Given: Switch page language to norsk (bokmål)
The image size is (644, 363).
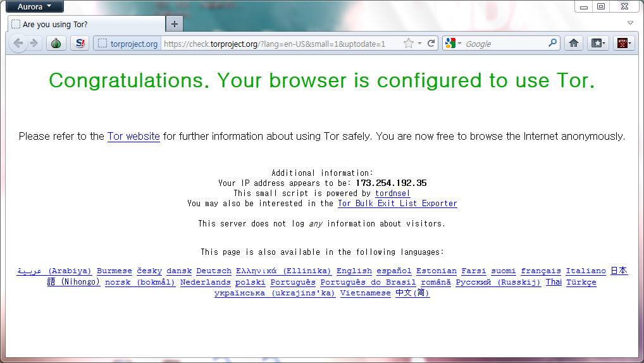Looking at the screenshot, I should [x=140, y=282].
